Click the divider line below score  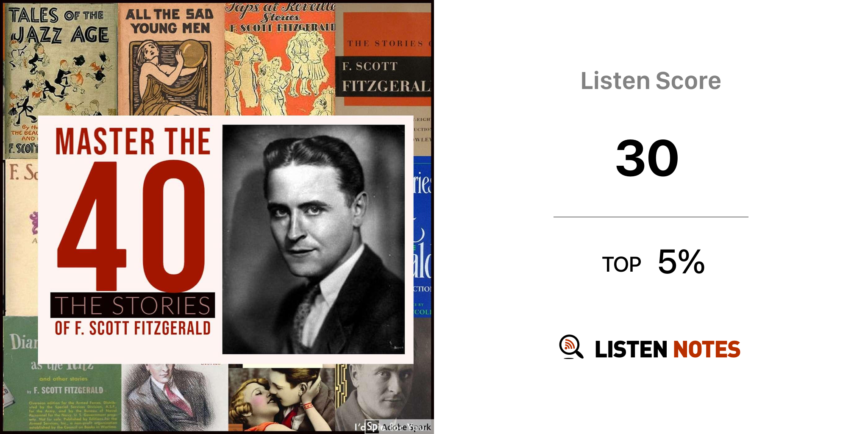(651, 217)
